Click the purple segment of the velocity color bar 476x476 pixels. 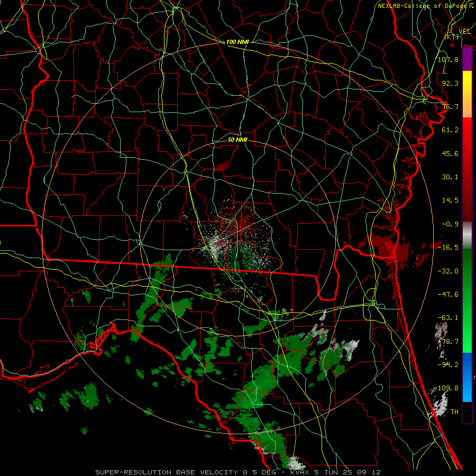(x=467, y=59)
